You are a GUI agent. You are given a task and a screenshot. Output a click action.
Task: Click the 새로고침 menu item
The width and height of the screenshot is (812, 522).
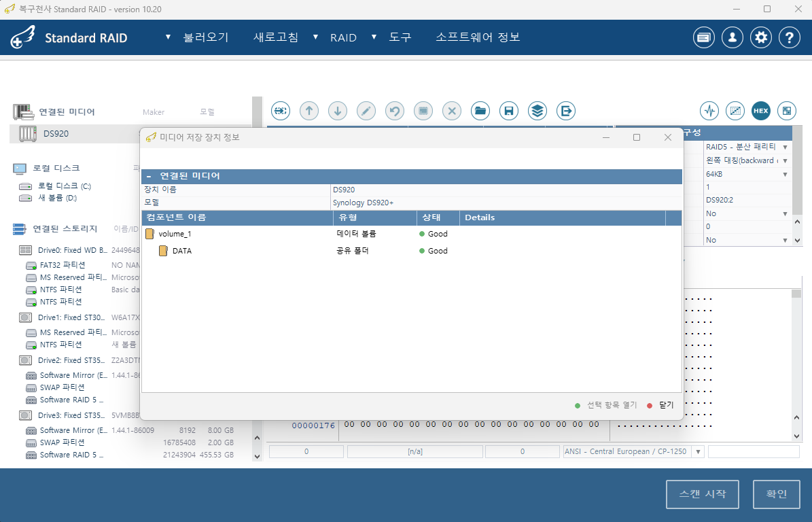pos(276,37)
